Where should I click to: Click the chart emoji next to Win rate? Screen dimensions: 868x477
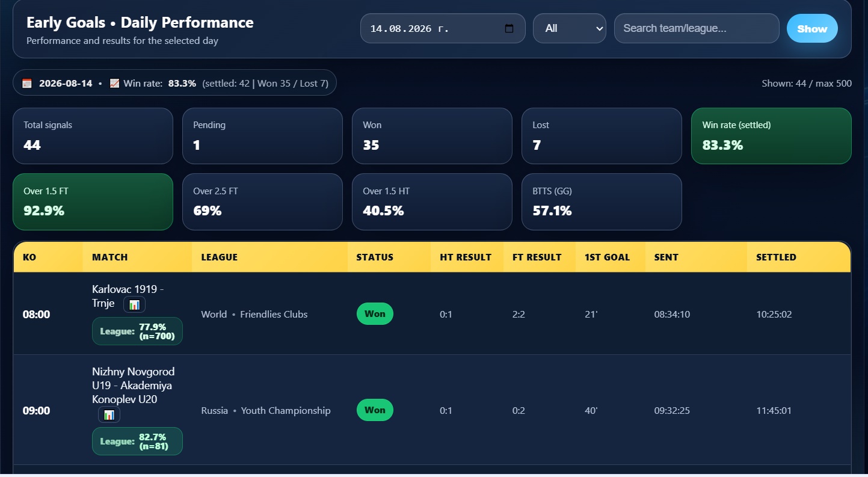pos(114,83)
